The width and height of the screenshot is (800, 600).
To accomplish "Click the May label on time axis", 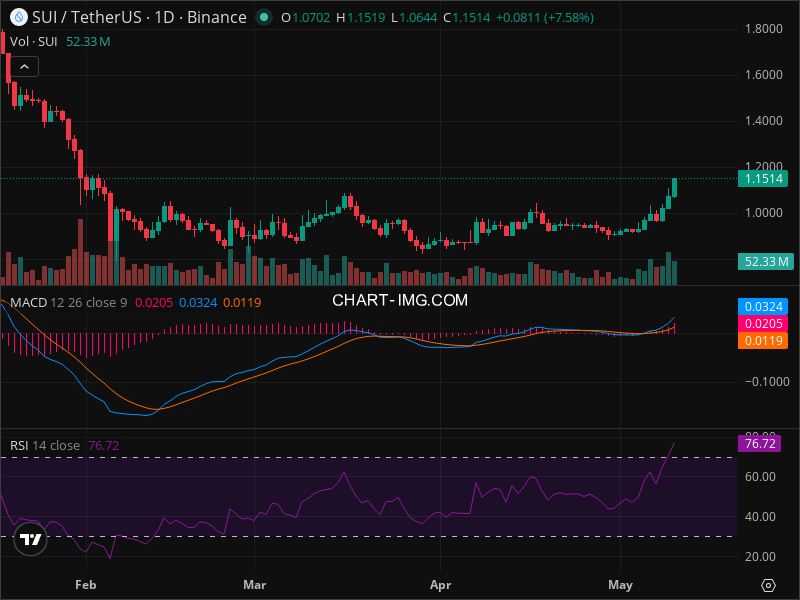I will pyautogui.click(x=620, y=585).
